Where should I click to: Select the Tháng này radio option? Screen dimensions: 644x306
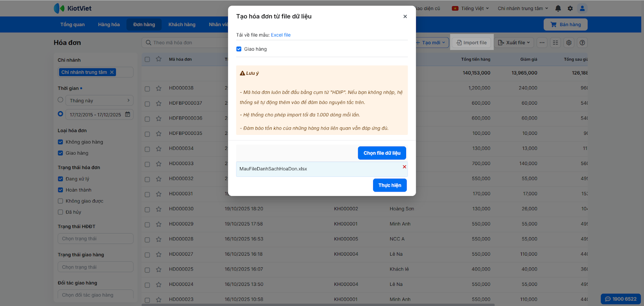(60, 100)
